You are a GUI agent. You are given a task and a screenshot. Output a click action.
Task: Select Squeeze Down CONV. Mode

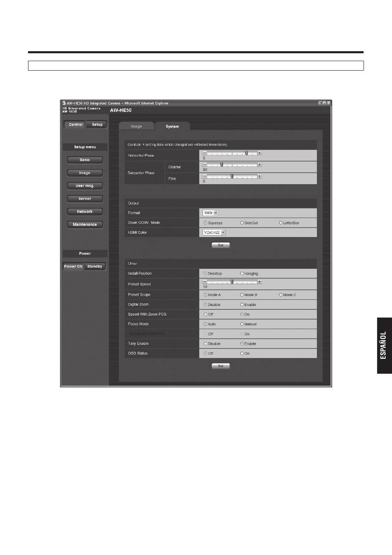click(205, 223)
